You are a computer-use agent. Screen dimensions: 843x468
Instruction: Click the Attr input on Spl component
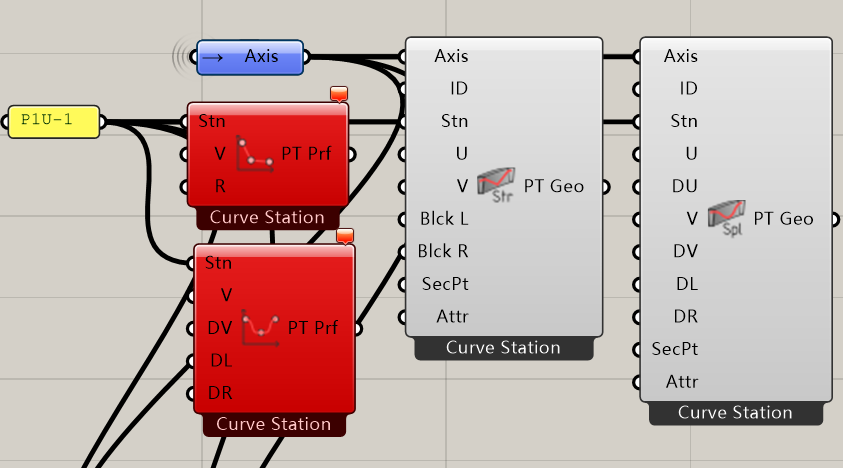click(681, 381)
